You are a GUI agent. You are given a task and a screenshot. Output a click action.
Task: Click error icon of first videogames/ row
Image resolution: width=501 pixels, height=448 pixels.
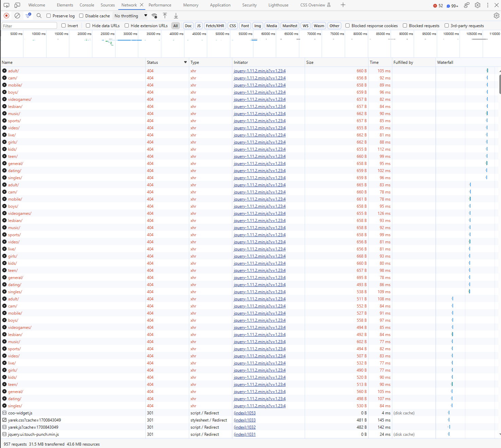[4, 99]
